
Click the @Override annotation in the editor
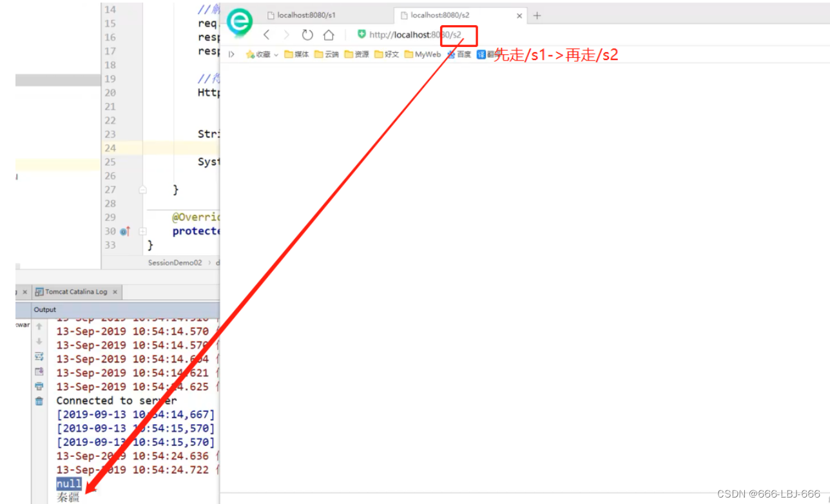(195, 217)
